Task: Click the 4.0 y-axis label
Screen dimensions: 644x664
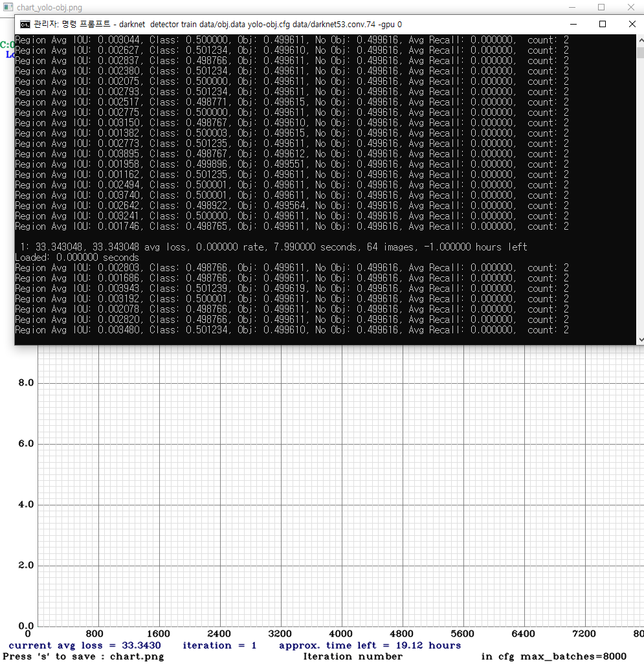Action: click(x=26, y=505)
